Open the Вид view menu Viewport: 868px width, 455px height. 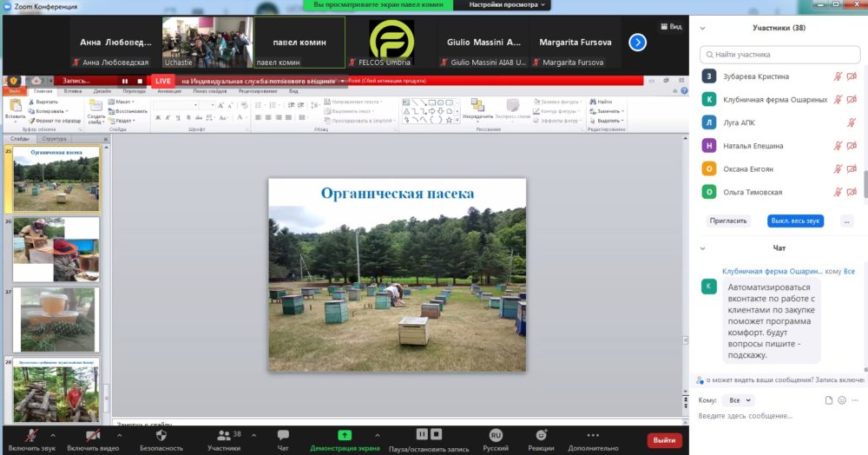click(672, 27)
